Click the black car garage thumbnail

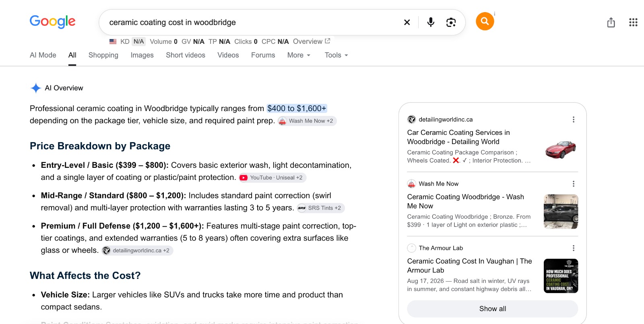click(561, 212)
